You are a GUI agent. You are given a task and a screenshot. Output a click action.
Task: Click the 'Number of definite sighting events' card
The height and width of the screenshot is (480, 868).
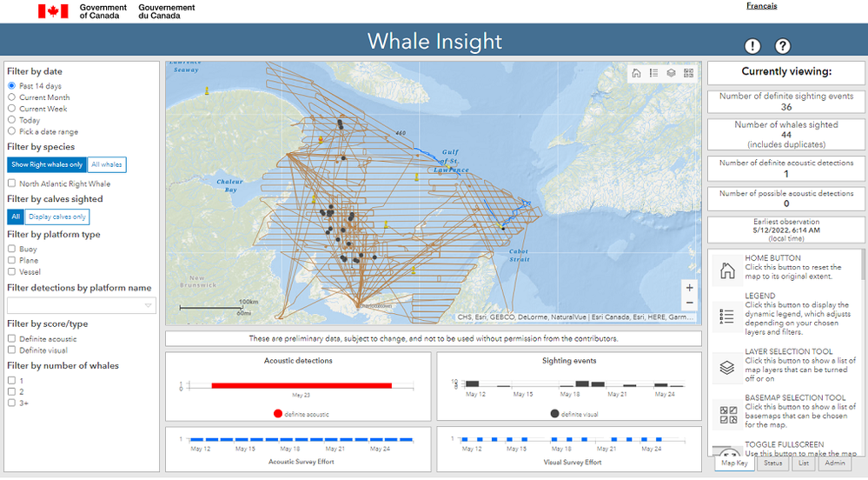coord(786,102)
